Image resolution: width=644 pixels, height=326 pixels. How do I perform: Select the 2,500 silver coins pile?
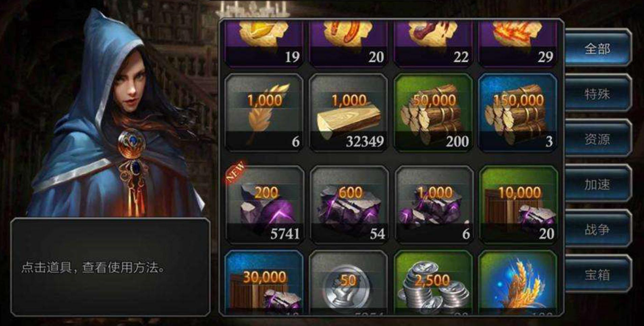click(x=433, y=282)
